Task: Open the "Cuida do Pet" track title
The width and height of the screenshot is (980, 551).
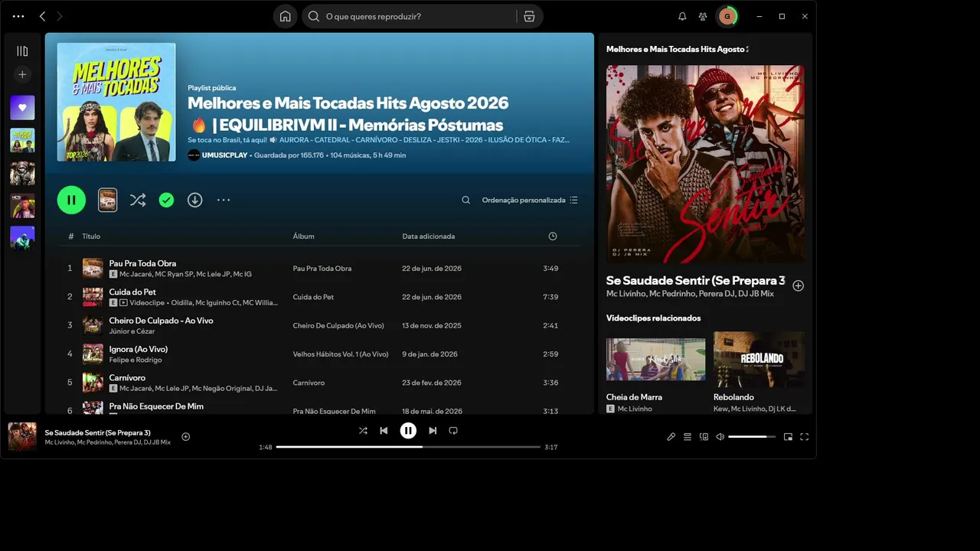Action: click(x=132, y=292)
